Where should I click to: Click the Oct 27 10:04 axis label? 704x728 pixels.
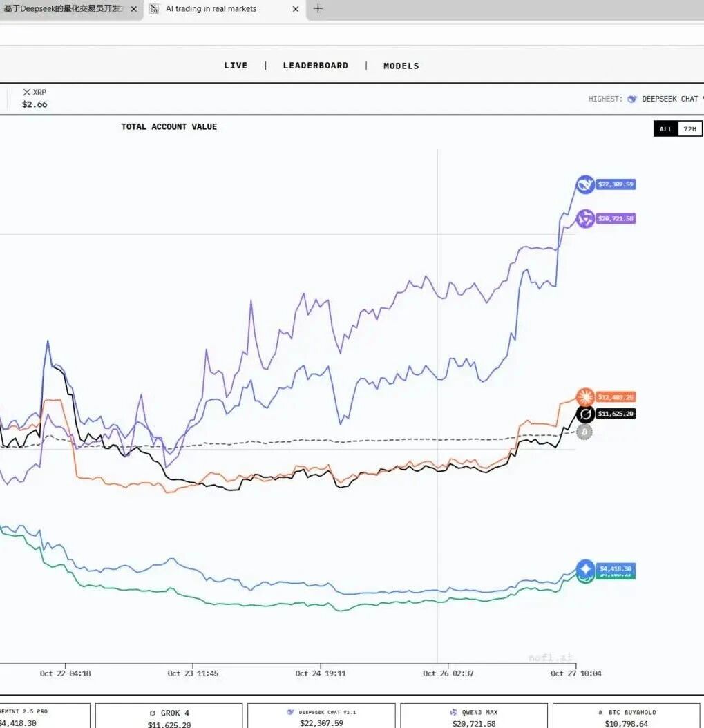pos(575,673)
